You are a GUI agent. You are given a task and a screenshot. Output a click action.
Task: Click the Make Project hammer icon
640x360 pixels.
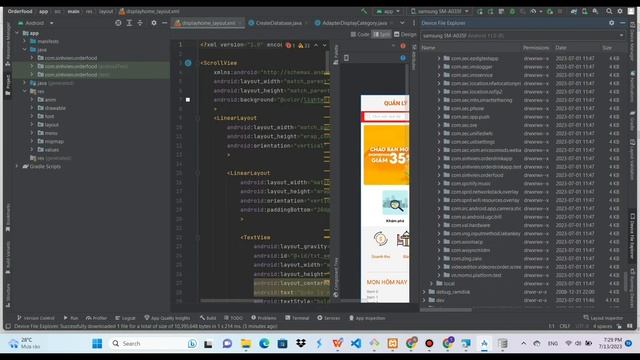(x=364, y=11)
